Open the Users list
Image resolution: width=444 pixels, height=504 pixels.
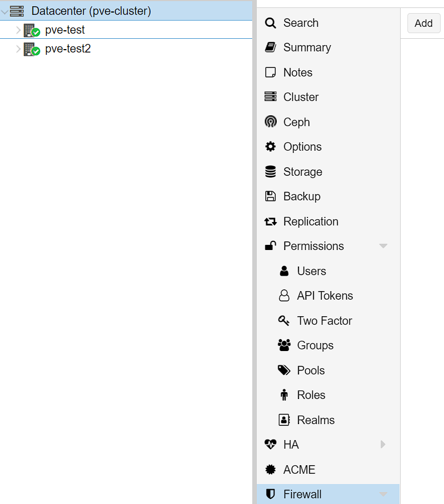[312, 271]
